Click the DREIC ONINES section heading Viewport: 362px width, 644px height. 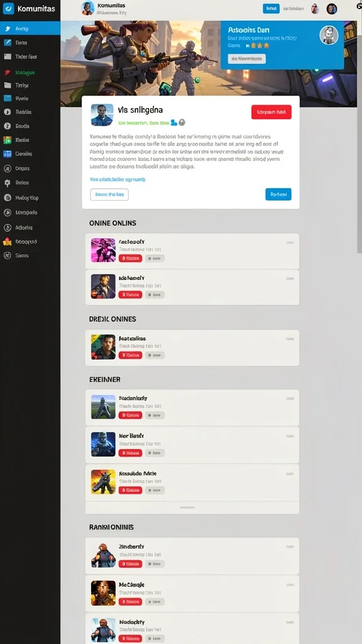pos(112,319)
